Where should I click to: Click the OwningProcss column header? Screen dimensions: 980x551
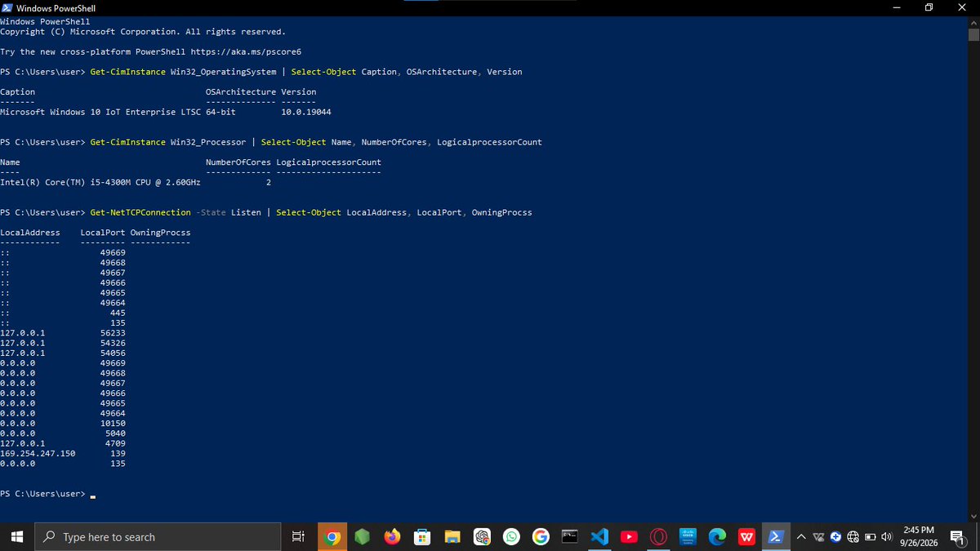[x=160, y=233]
